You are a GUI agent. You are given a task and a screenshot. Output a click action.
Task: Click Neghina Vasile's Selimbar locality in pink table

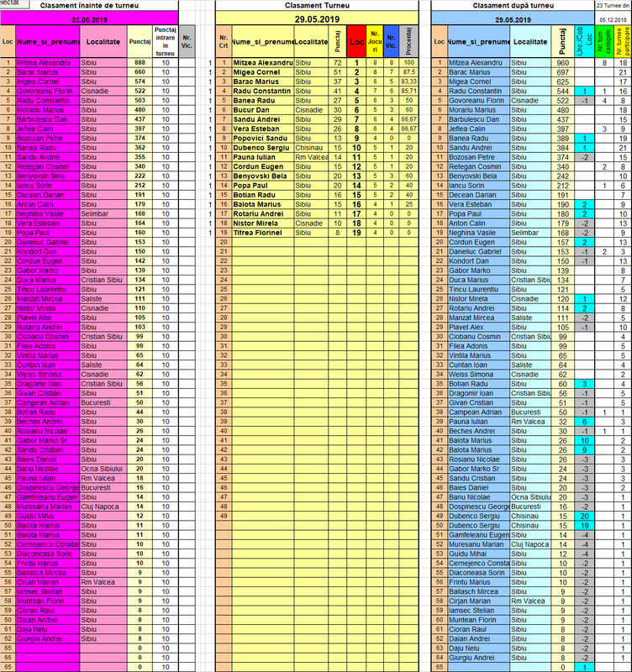coord(103,214)
